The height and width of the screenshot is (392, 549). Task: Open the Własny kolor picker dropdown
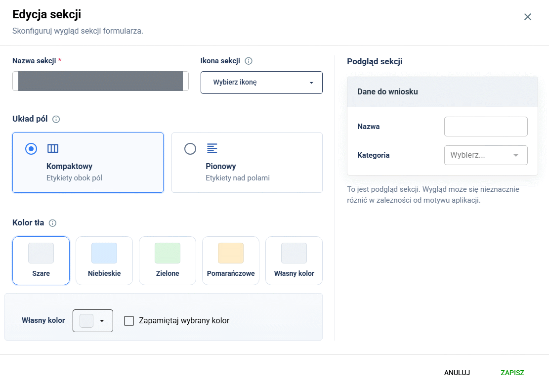(x=93, y=320)
